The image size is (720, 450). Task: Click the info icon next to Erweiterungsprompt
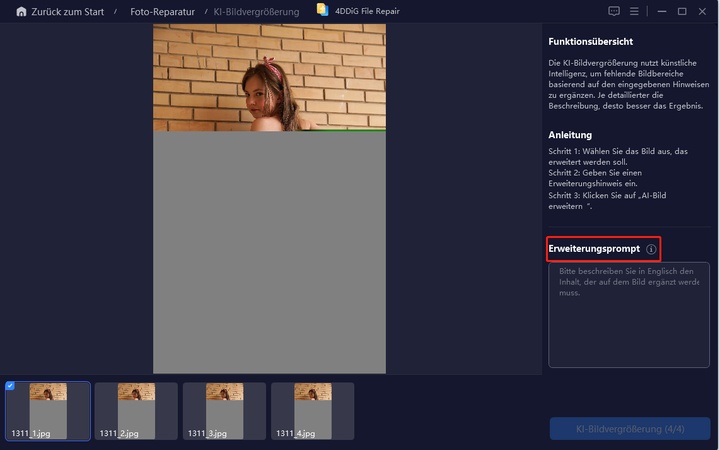pyautogui.click(x=651, y=249)
